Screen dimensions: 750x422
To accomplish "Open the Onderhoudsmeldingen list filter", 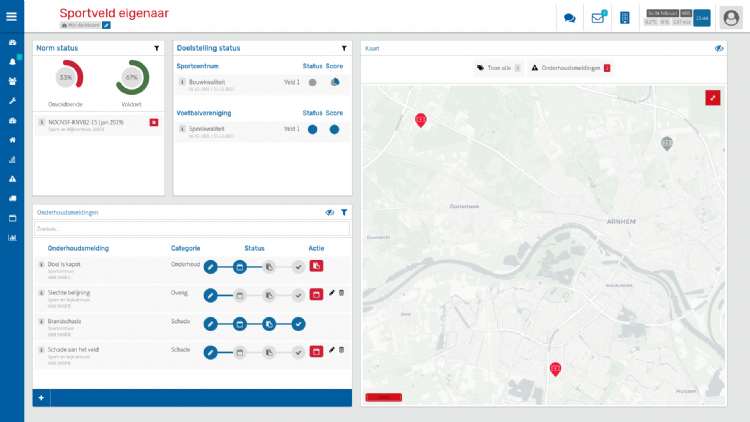I will [344, 212].
